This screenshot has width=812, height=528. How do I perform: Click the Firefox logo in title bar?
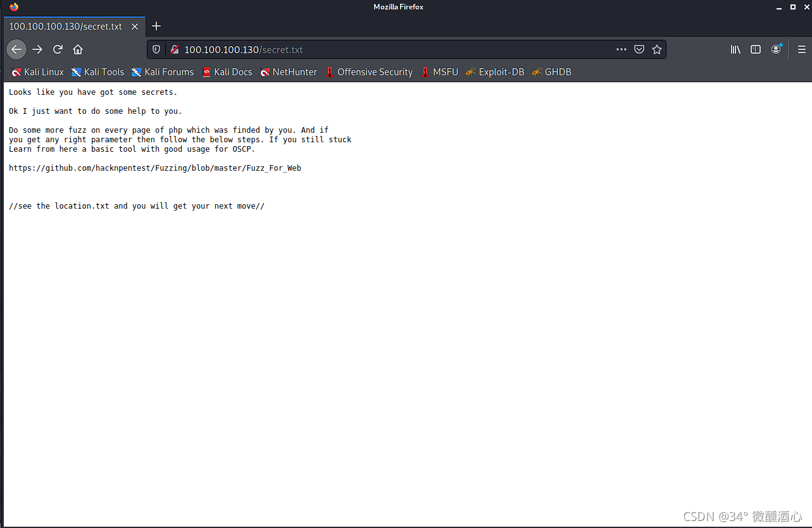(13, 7)
